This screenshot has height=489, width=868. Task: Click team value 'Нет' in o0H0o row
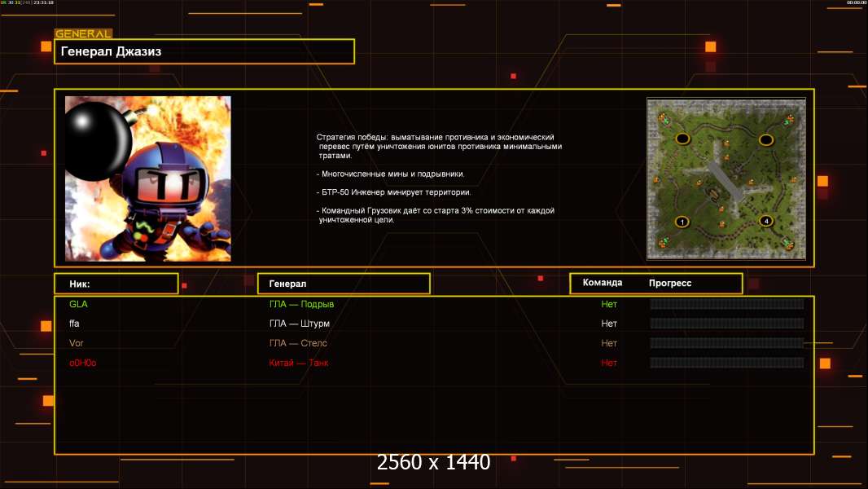[609, 363]
